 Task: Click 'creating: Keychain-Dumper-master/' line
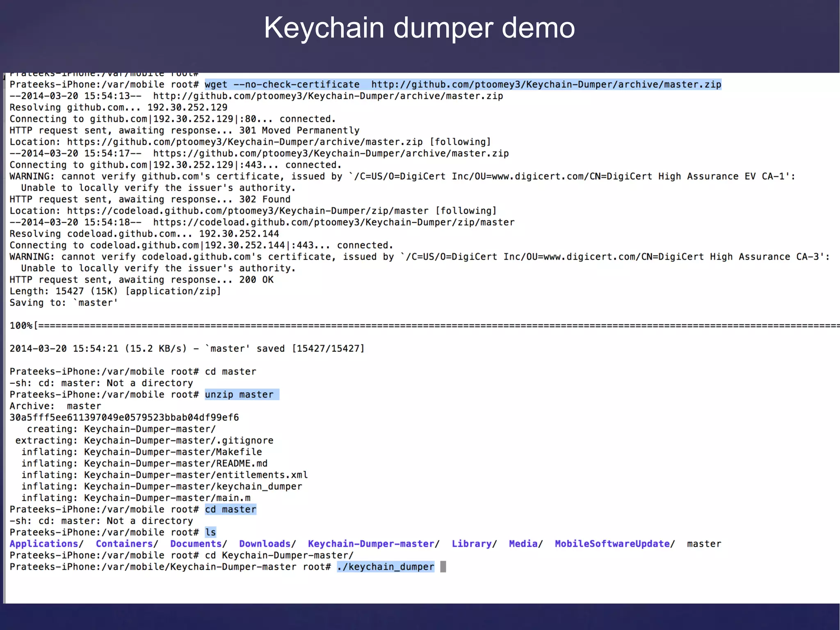(121, 429)
